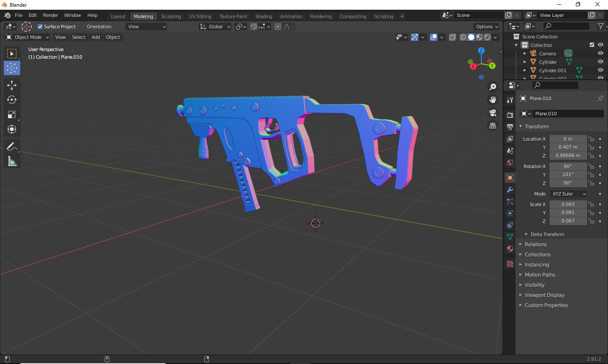Screen dimensions: 608x364
Task: Toggle visibility of Cylinder.001
Action: [x=600, y=70]
